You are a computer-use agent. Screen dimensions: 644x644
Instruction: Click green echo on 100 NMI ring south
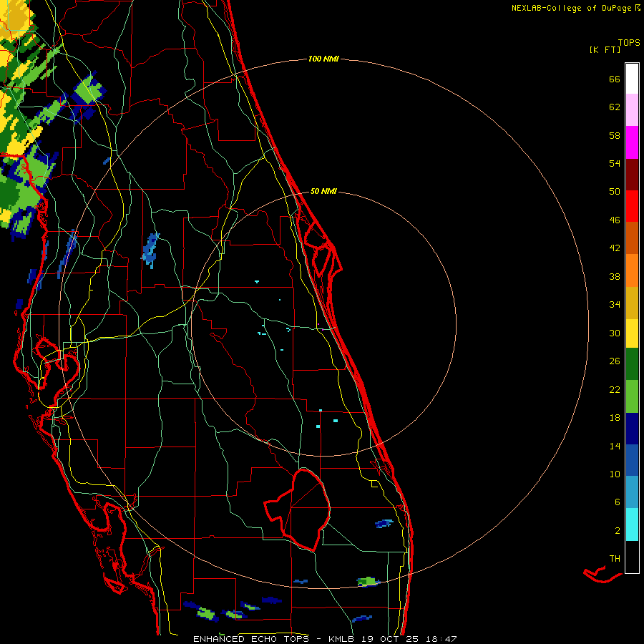pos(367,582)
